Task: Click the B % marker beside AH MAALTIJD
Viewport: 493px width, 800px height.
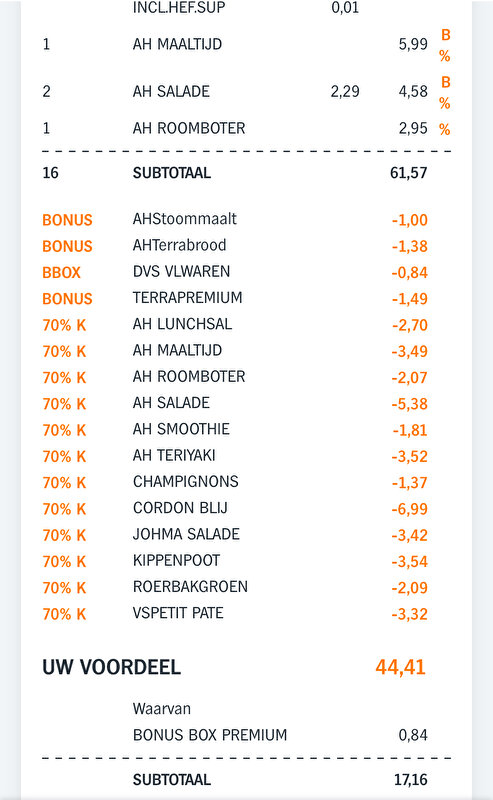Action: pos(445,45)
